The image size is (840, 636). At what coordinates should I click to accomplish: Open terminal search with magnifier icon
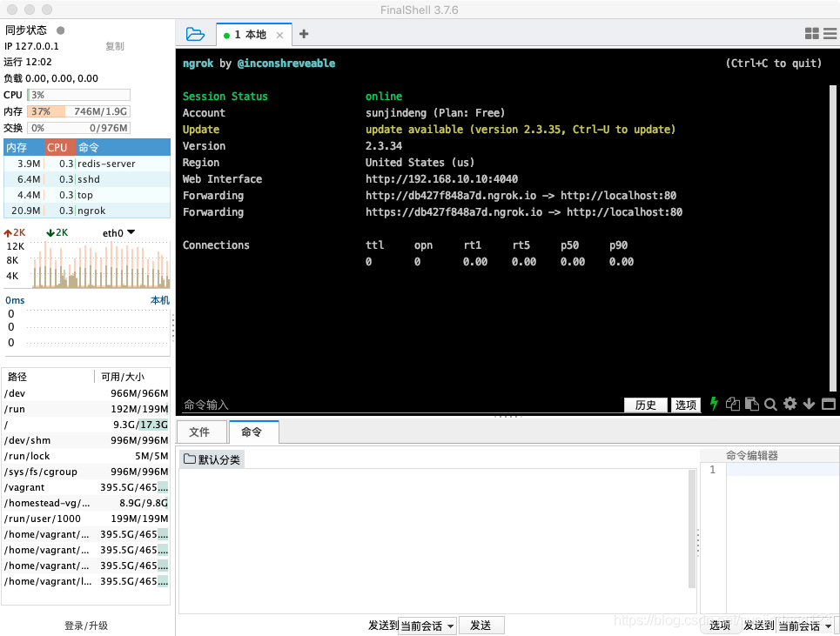770,404
